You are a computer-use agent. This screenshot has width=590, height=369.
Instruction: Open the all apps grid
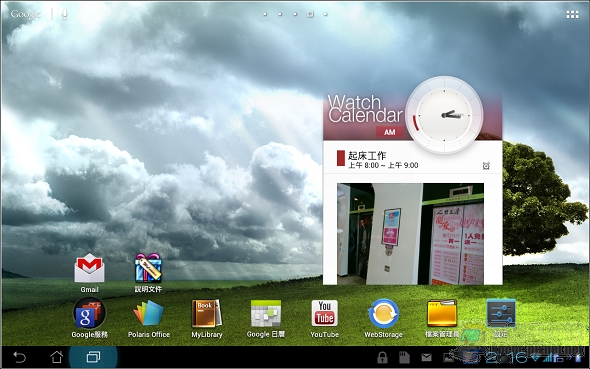572,14
